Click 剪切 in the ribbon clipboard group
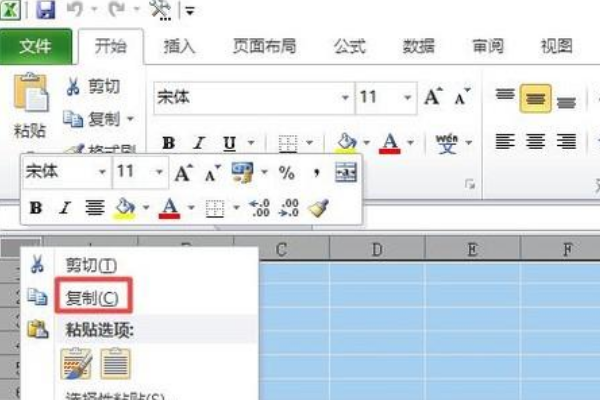The width and height of the screenshot is (600, 400). [93, 86]
